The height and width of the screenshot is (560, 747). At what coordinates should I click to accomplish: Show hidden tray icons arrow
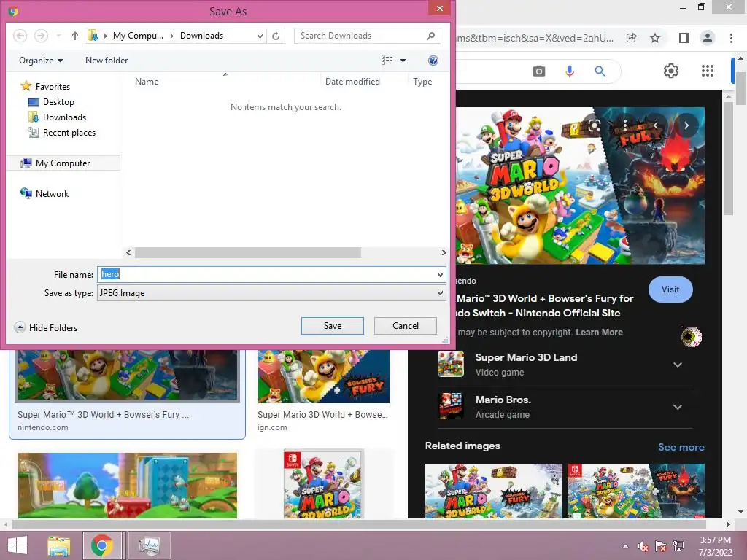tap(625, 546)
